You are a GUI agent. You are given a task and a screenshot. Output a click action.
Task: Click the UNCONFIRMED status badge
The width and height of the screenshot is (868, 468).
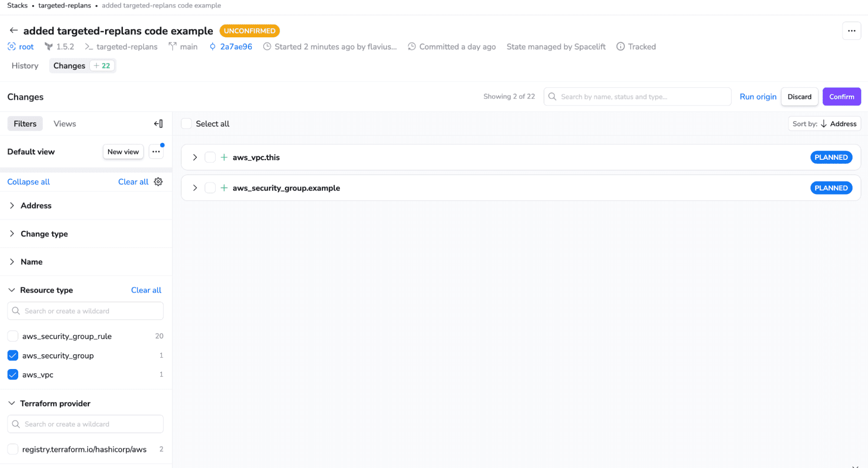(x=249, y=31)
